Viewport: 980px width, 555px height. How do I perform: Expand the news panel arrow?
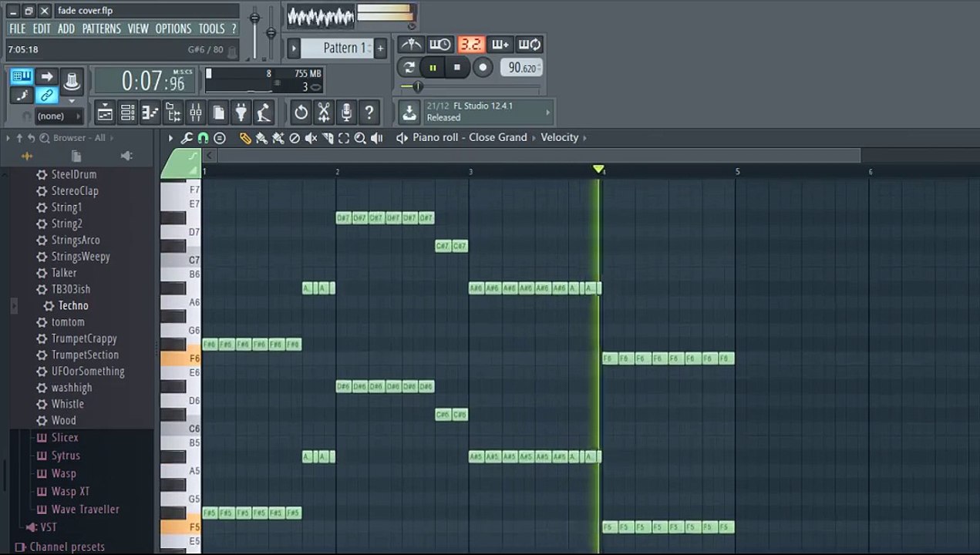(x=548, y=112)
